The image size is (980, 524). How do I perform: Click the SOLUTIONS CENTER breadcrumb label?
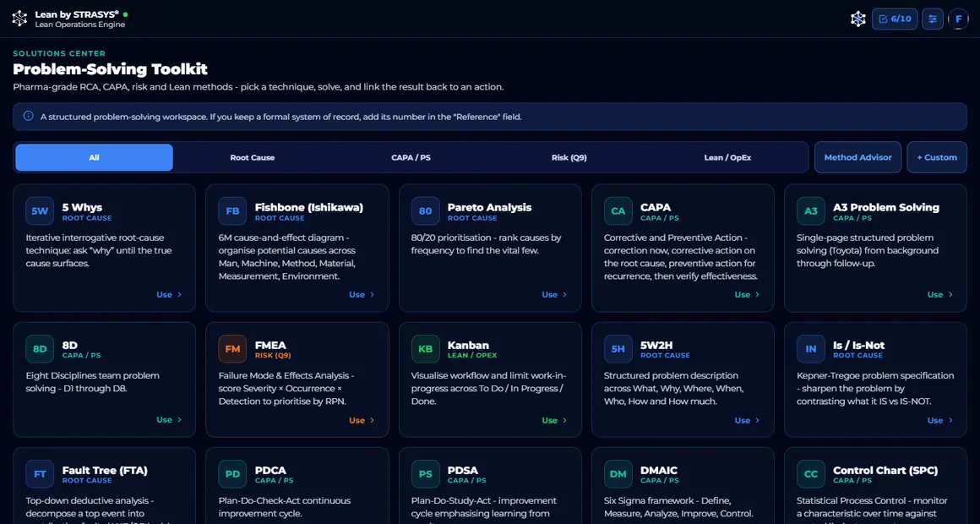[x=59, y=53]
